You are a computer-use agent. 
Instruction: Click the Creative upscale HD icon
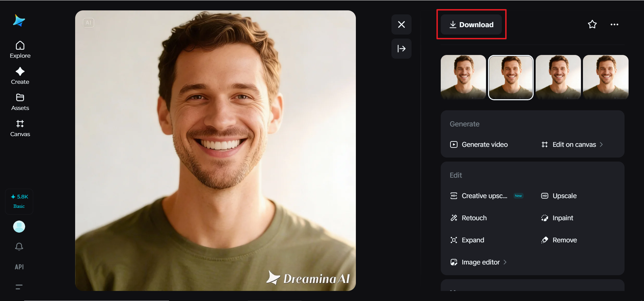pyautogui.click(x=454, y=196)
